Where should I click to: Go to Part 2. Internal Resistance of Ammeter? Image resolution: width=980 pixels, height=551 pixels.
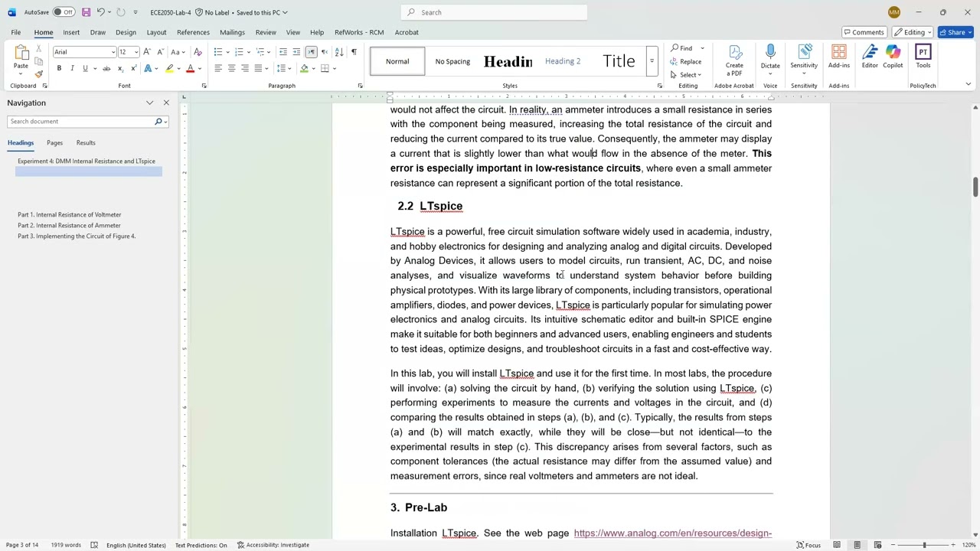pos(69,226)
